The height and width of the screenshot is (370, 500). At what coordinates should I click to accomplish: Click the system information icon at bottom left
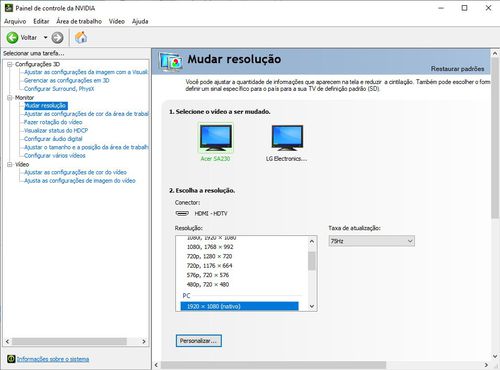(11, 359)
